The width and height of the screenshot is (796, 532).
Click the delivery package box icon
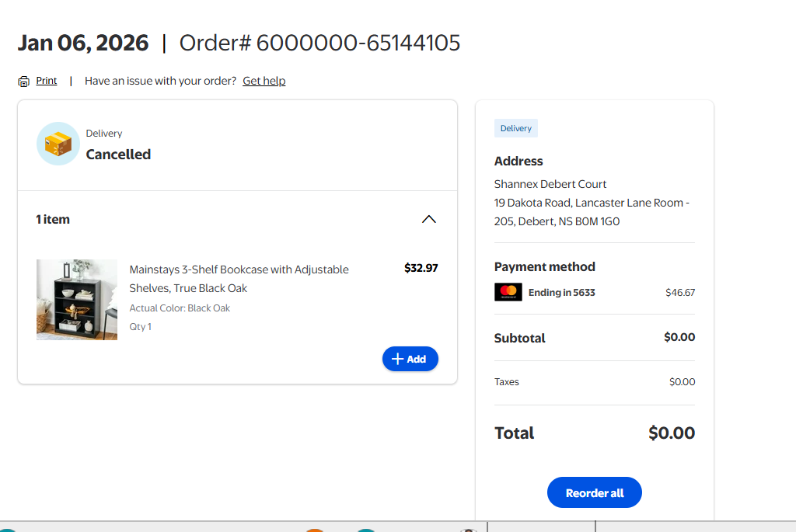58,144
